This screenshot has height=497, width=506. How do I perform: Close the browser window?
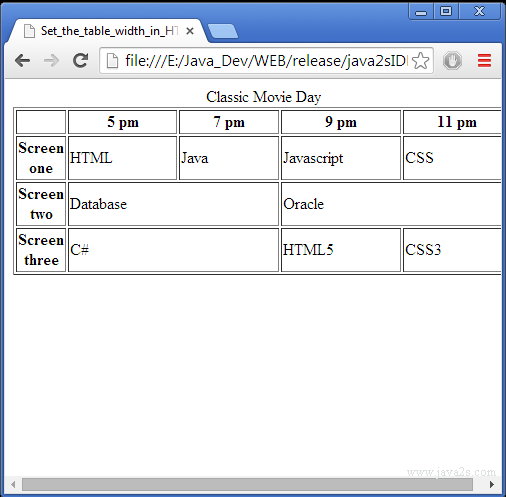click(479, 12)
